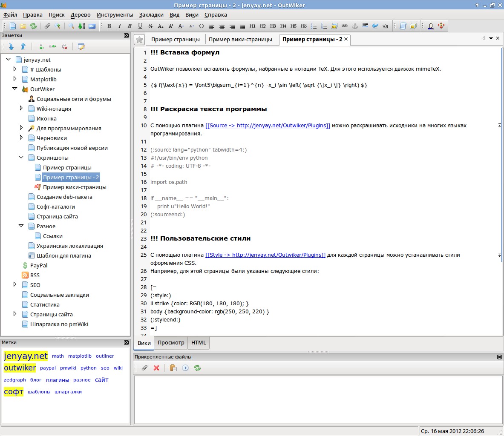The height and width of the screenshot is (436, 504).
Task: Select the PayPal note in the tree
Action: click(39, 265)
